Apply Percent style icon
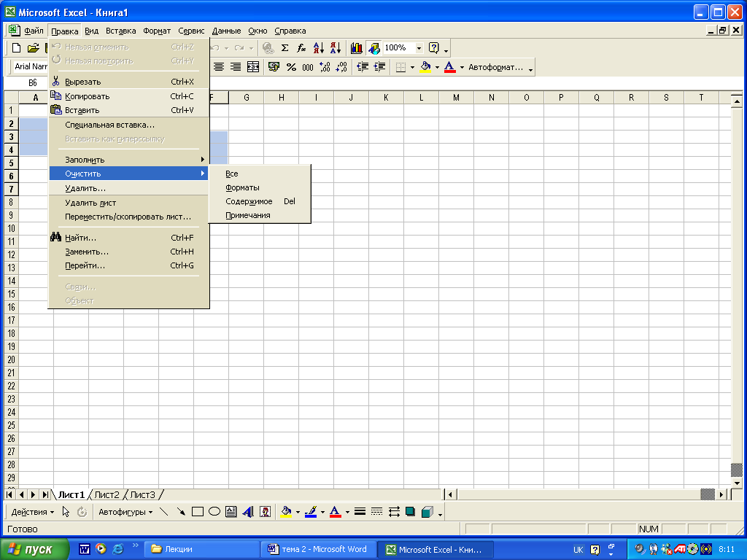The width and height of the screenshot is (747, 560). click(291, 67)
